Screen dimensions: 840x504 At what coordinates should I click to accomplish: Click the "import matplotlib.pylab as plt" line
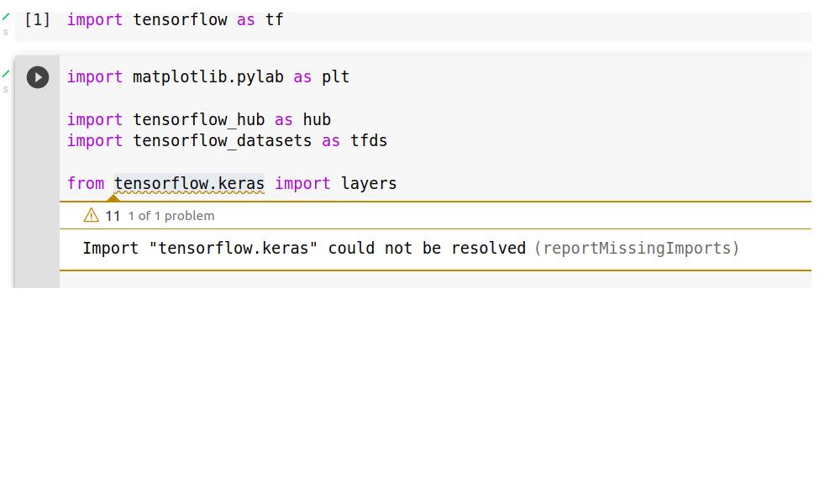click(207, 76)
